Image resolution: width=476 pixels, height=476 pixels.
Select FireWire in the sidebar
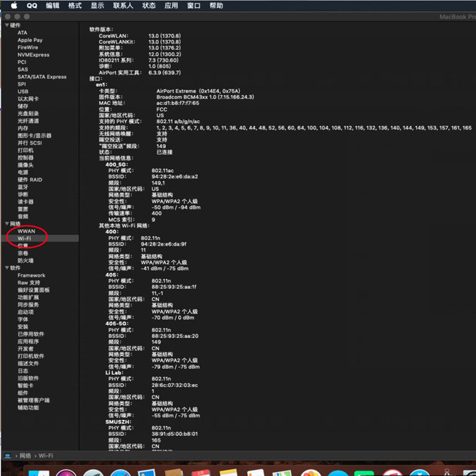pos(28,48)
